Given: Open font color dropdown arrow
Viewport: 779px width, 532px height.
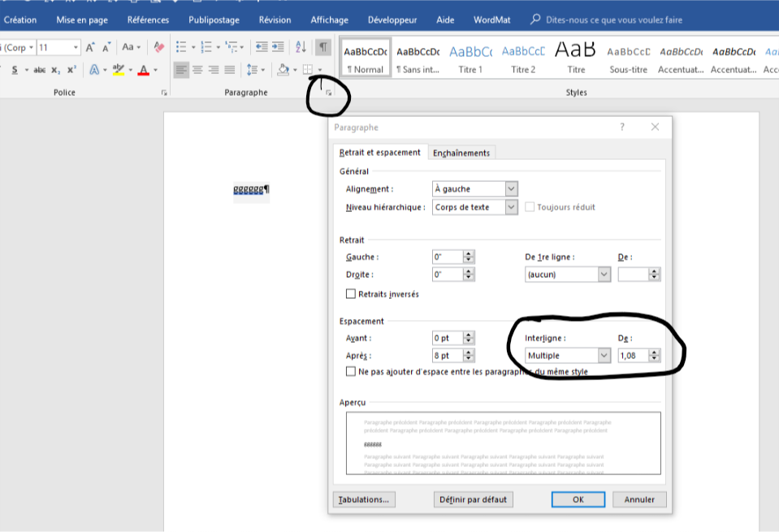Looking at the screenshot, I should 155,70.
